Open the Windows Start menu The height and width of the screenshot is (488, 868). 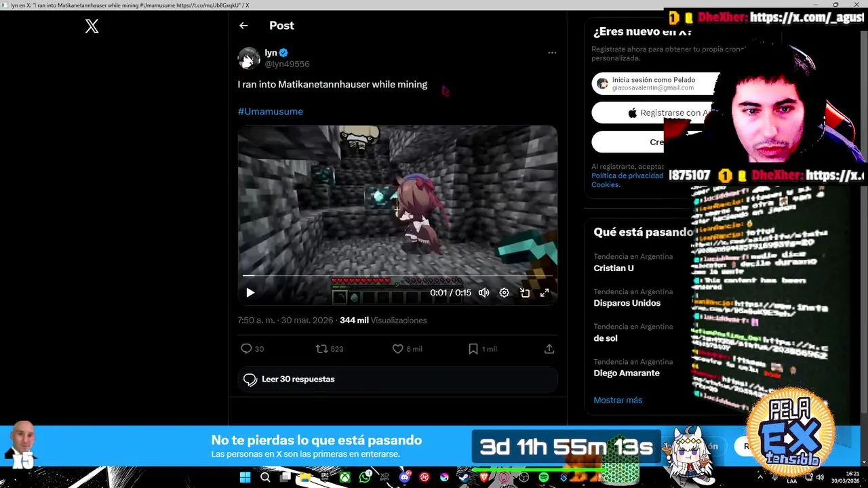click(245, 477)
